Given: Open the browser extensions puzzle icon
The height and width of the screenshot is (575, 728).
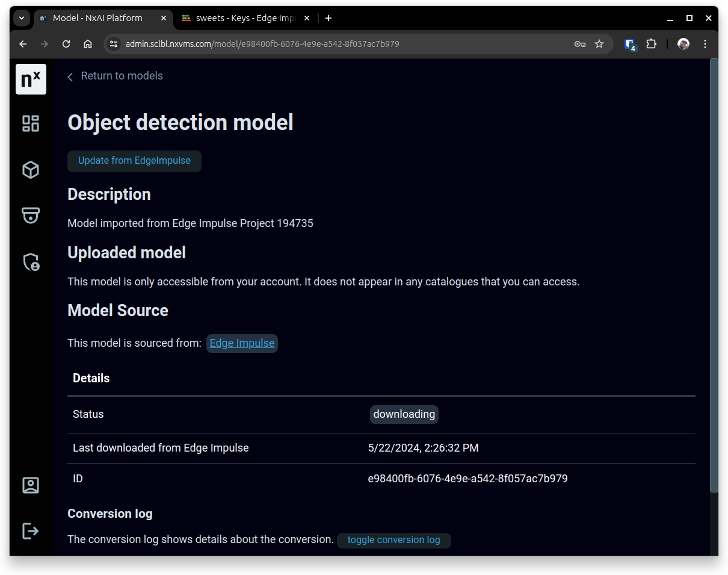Looking at the screenshot, I should (x=651, y=44).
